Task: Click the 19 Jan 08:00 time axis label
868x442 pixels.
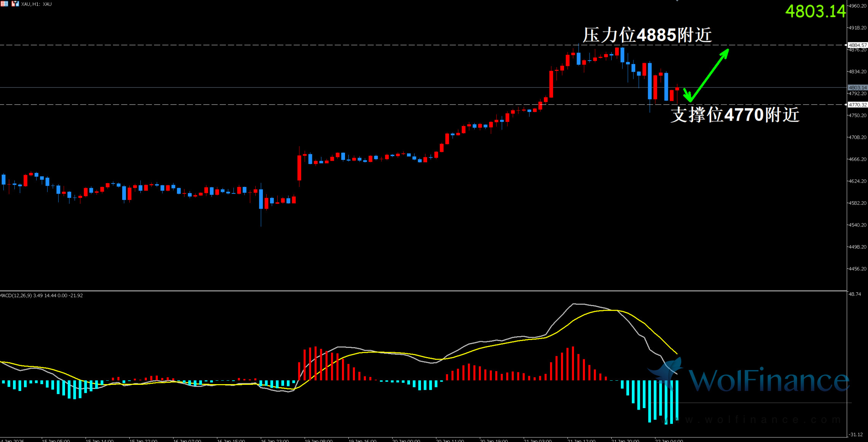Action: coord(318,440)
